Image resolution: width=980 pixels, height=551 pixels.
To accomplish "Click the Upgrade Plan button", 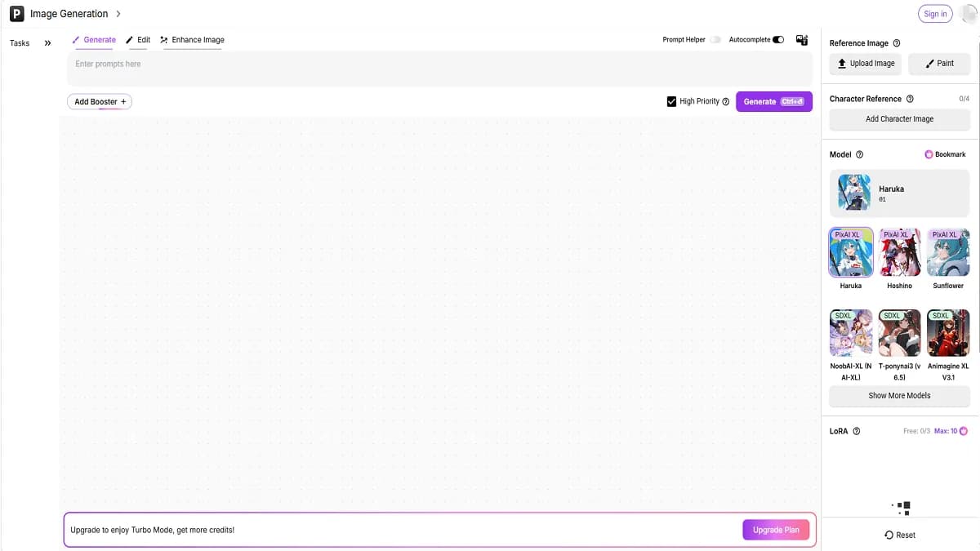I will pyautogui.click(x=775, y=530).
